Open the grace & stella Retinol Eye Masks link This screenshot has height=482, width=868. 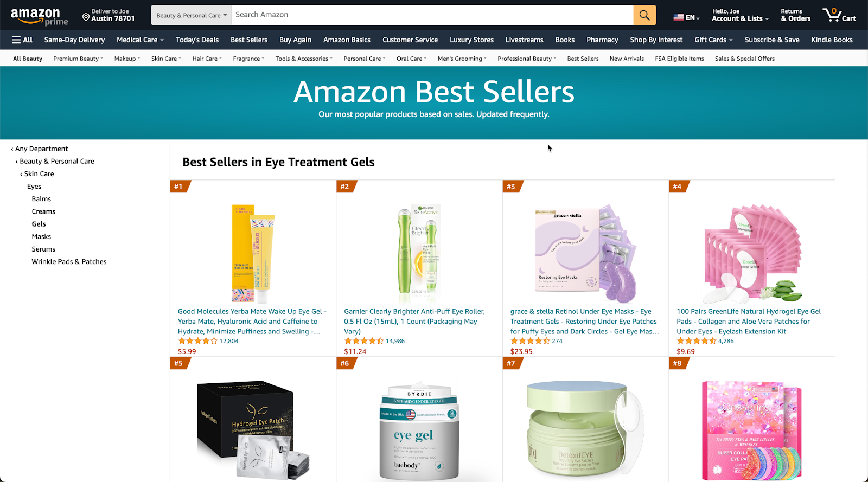point(585,322)
